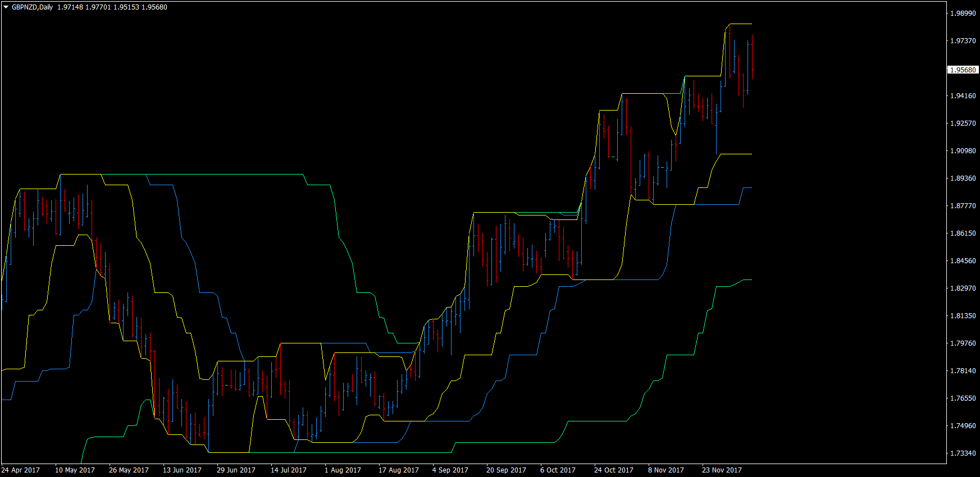Click the GBPNZD,Daily symbol label

tap(32, 7)
